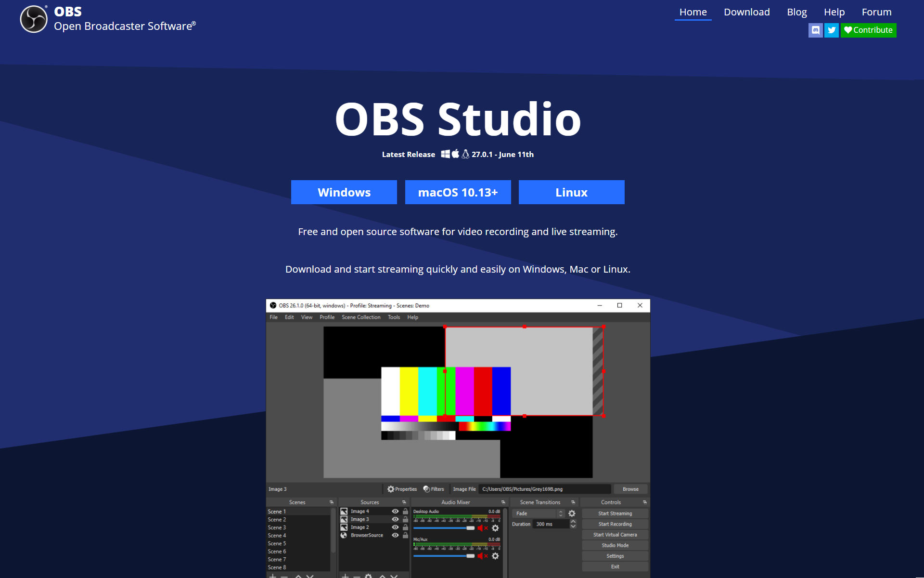Click the Properties gear icon
This screenshot has width=924, height=578.
pyautogui.click(x=391, y=489)
